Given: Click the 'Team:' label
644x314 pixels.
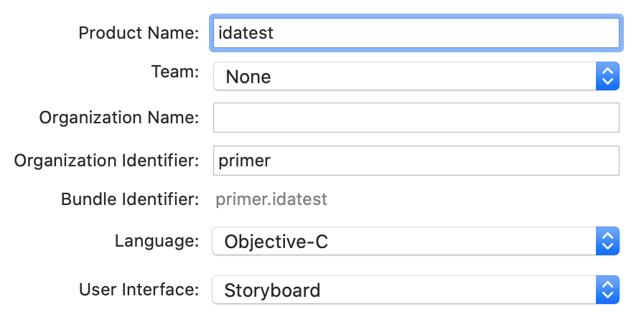Looking at the screenshot, I should (x=175, y=72).
